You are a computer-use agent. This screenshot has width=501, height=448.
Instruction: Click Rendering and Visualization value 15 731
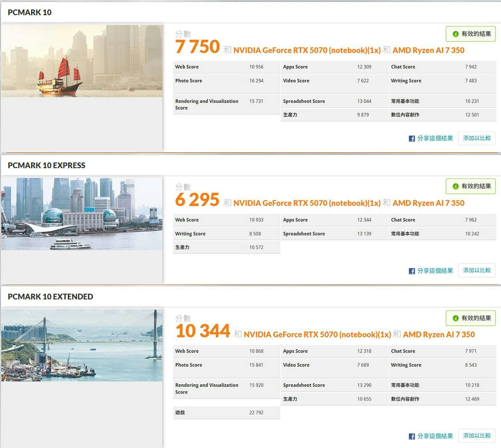(x=256, y=101)
